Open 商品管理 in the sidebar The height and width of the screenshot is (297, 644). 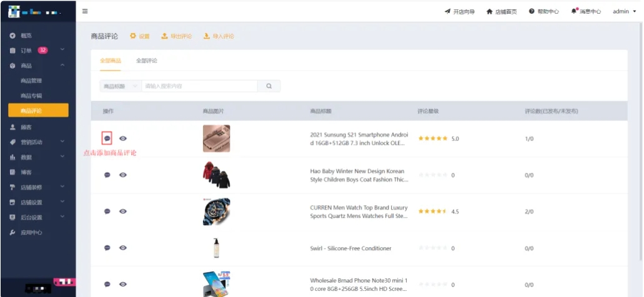pos(31,80)
